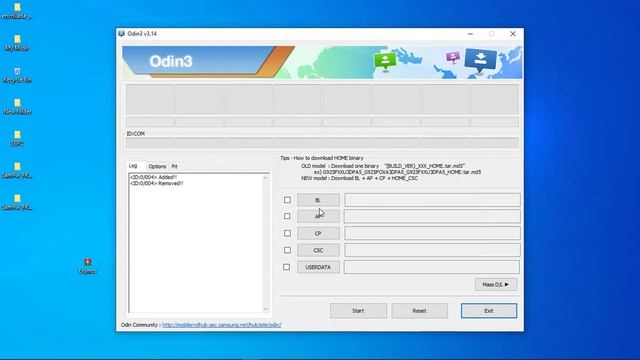Switch to the Log tab
This screenshot has height=360, width=640.
tap(133, 166)
